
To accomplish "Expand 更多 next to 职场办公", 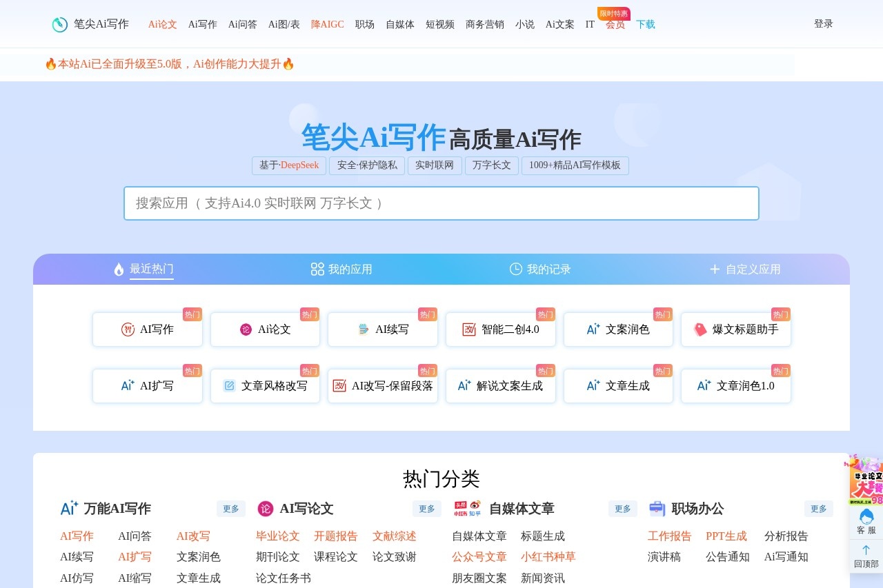I will (818, 509).
